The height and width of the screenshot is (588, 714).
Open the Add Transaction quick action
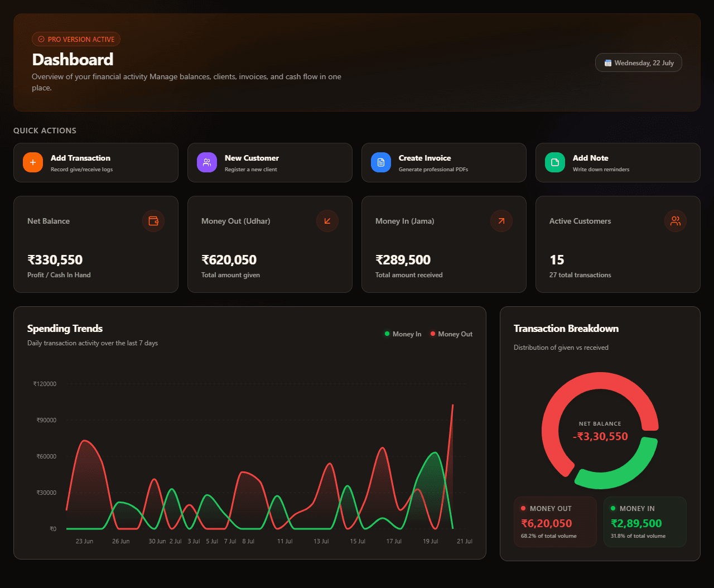click(x=96, y=162)
